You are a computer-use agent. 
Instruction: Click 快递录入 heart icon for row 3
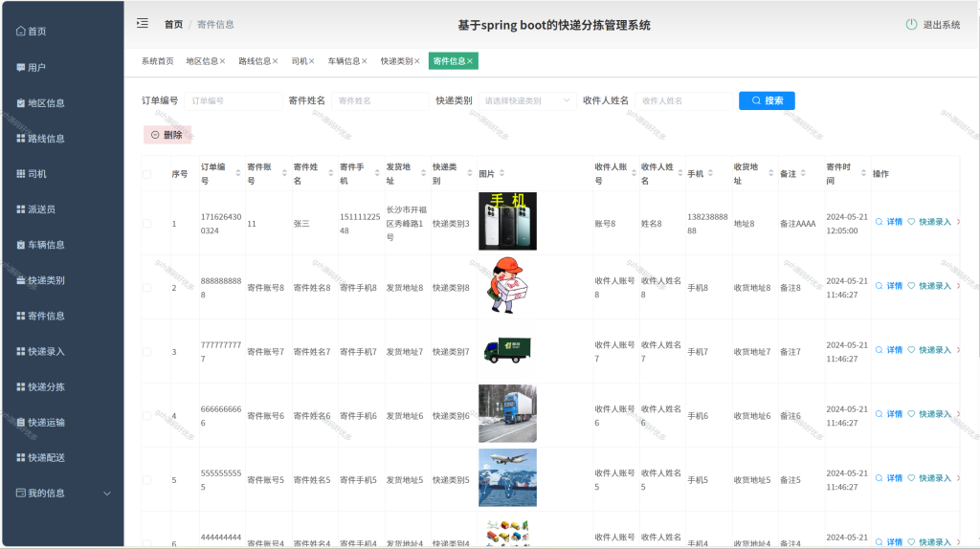pyautogui.click(x=911, y=350)
